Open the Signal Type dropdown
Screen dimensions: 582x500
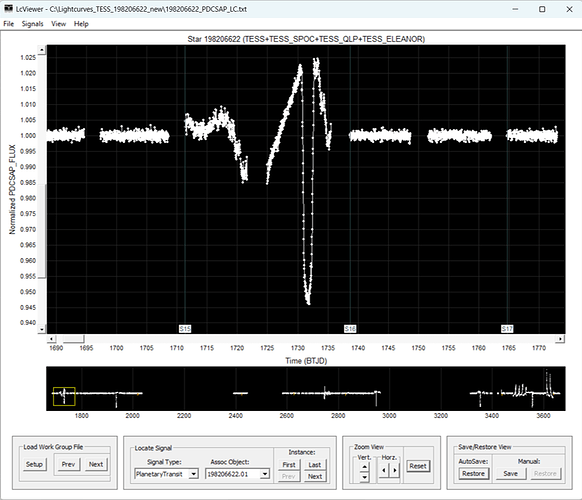point(193,474)
